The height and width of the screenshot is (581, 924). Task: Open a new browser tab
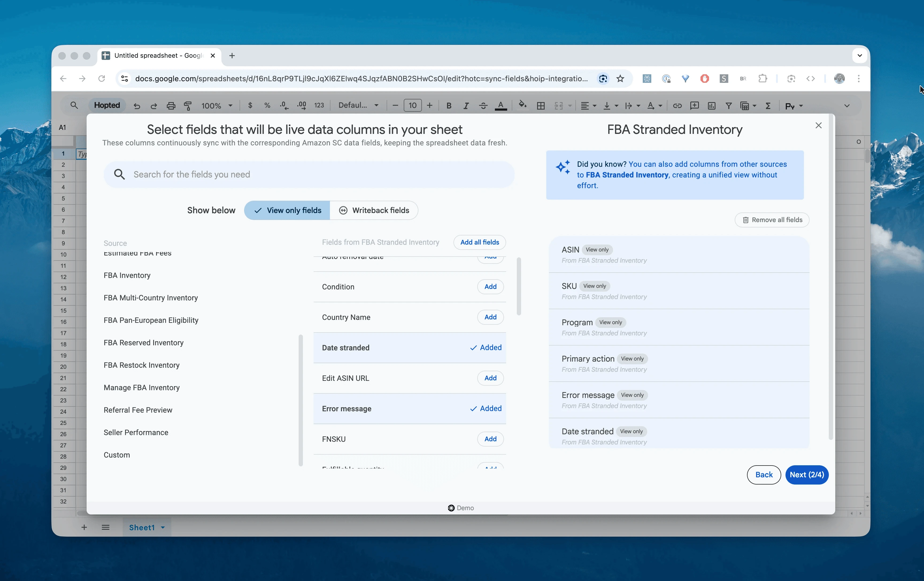pos(232,56)
